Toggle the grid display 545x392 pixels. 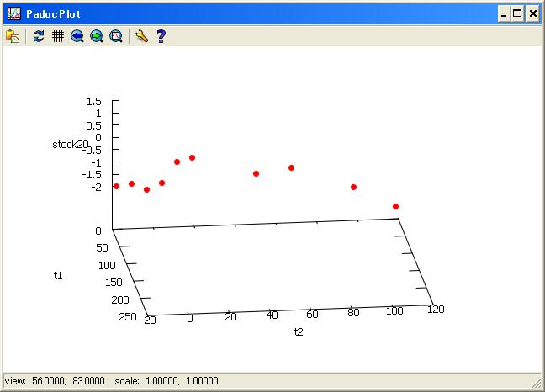coord(58,36)
